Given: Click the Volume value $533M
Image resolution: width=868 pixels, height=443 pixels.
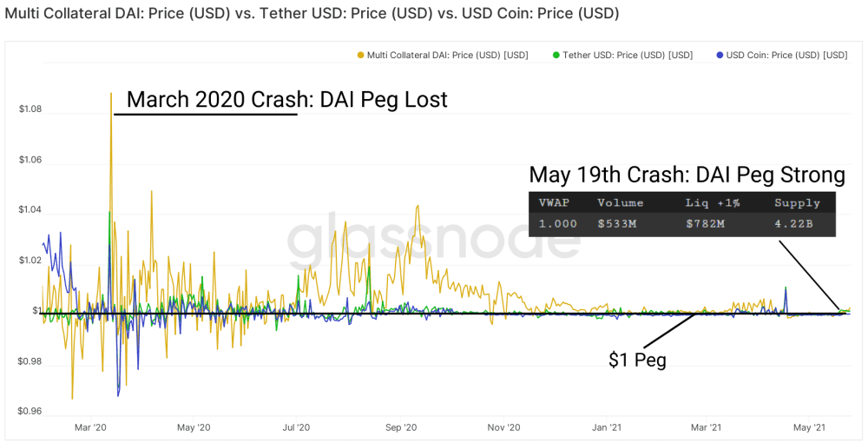Looking at the screenshot, I should 617,224.
